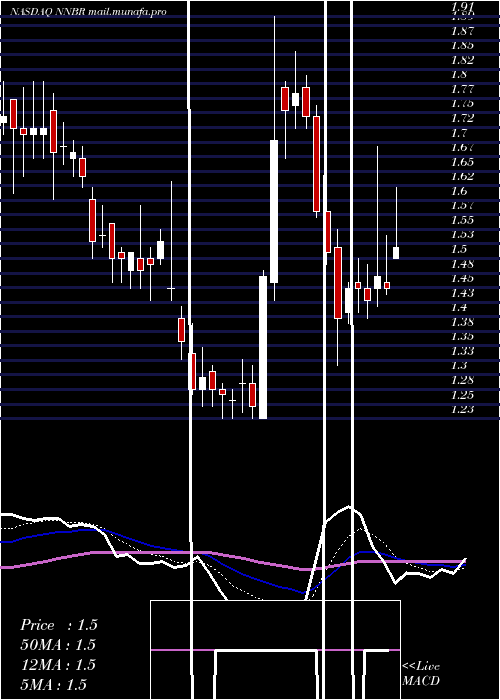Click the "50MA : 1.5" readout
Screen dimensions: 500x700
[x=58, y=645]
